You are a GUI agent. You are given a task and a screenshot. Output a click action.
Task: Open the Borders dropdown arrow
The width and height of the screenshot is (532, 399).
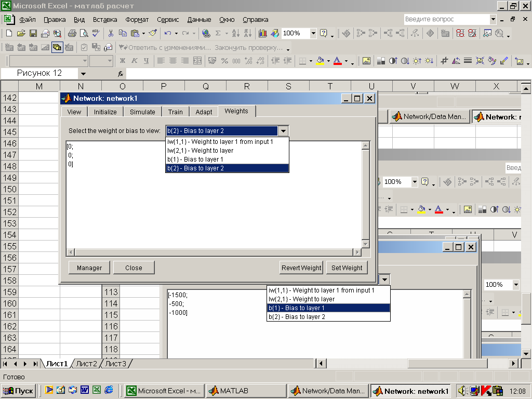coord(311,61)
